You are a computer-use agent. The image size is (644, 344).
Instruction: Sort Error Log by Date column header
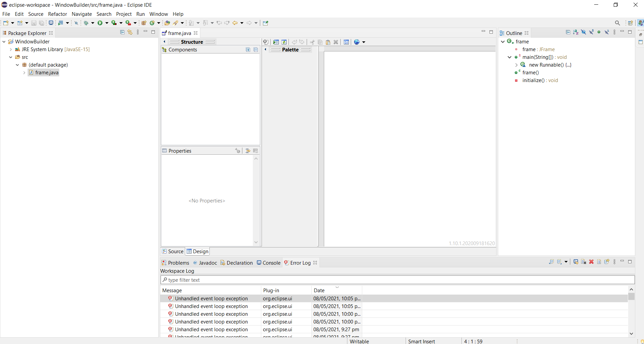coord(336,291)
